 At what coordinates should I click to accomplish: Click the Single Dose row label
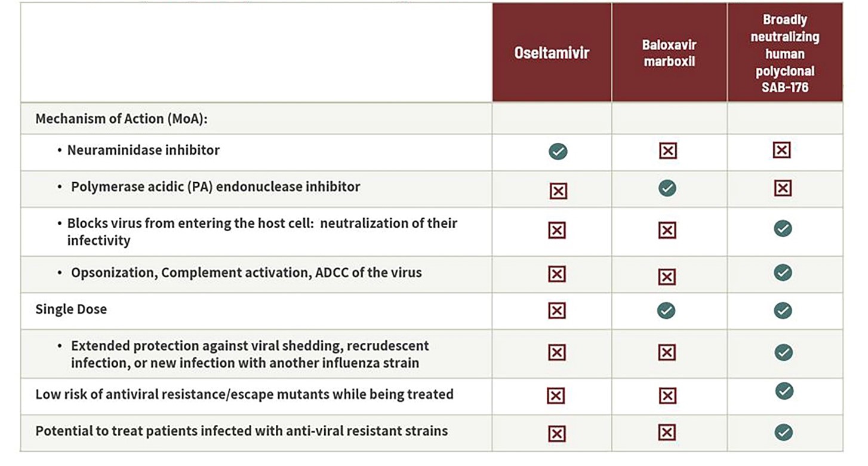click(71, 309)
